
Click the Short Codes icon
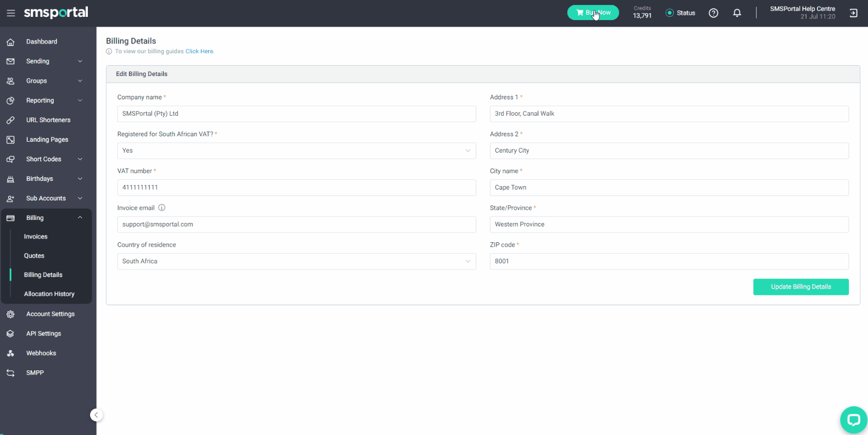(x=10, y=159)
